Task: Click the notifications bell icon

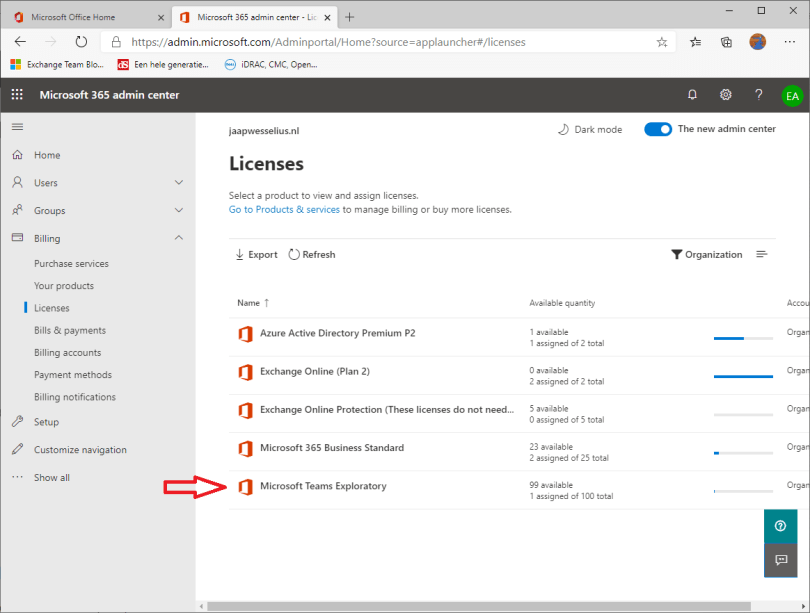Action: click(692, 95)
